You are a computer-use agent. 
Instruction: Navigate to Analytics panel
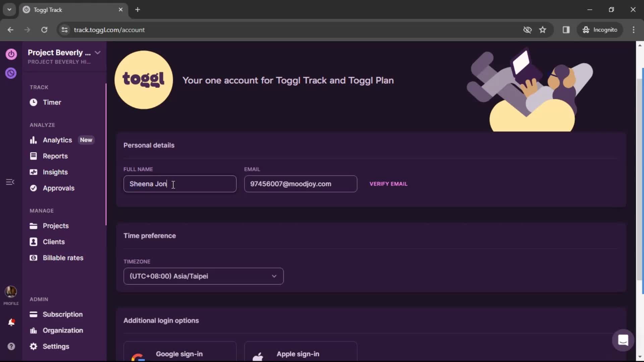click(x=57, y=140)
